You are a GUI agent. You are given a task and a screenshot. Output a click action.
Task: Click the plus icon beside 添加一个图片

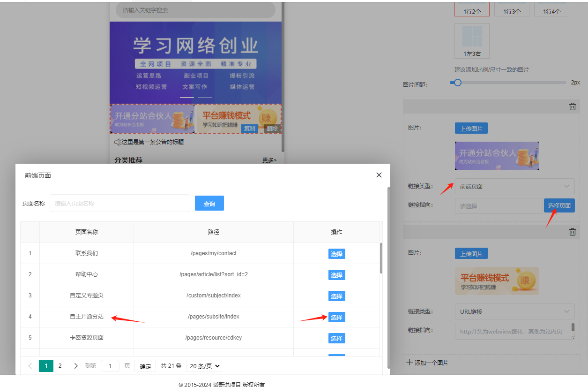point(409,363)
